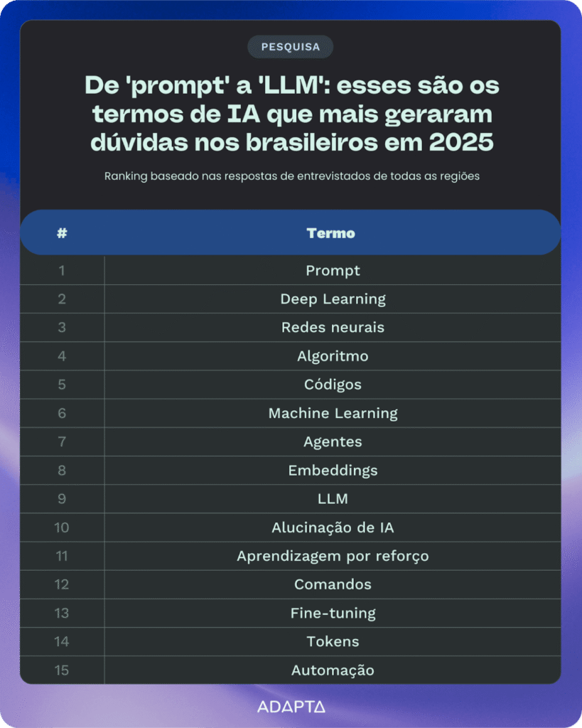Select the LLM row

[333, 499]
